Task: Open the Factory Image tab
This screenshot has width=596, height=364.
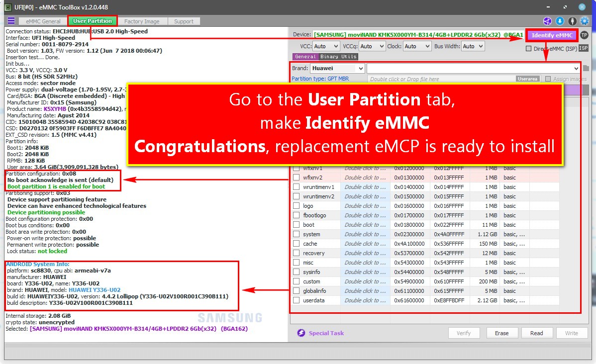Action: click(x=142, y=21)
